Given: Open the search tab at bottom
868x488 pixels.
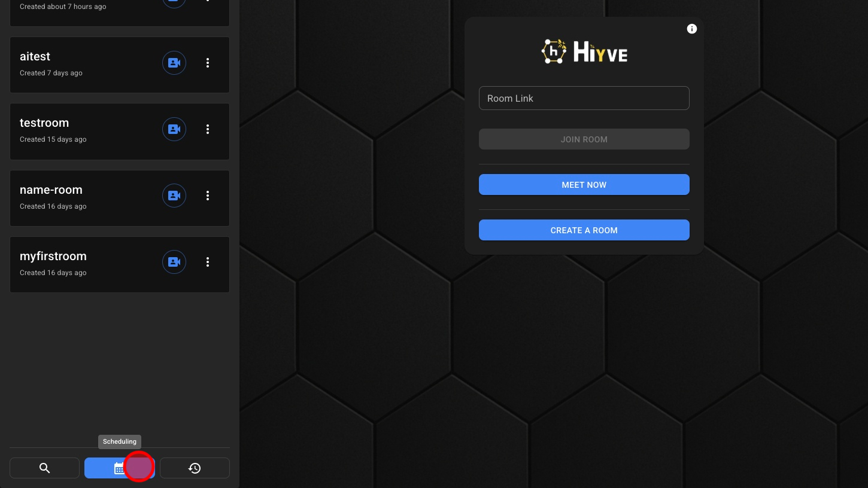Looking at the screenshot, I should click(44, 468).
